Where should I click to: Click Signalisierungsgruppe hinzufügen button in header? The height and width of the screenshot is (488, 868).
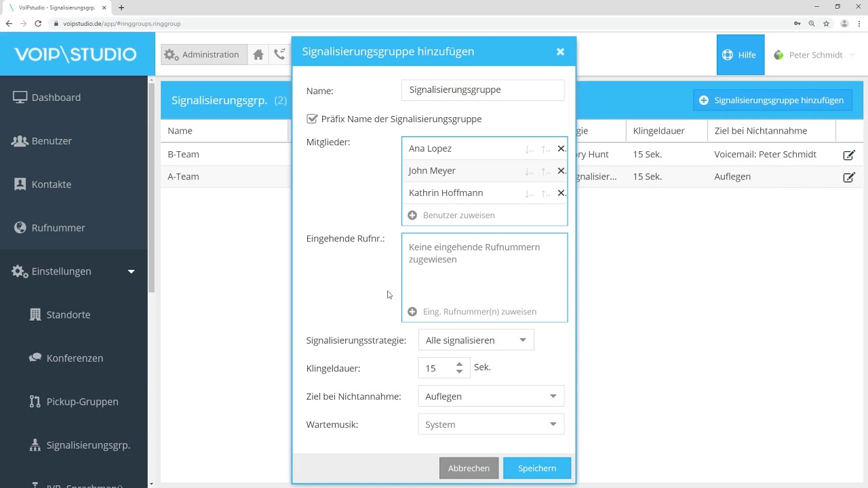tap(772, 100)
